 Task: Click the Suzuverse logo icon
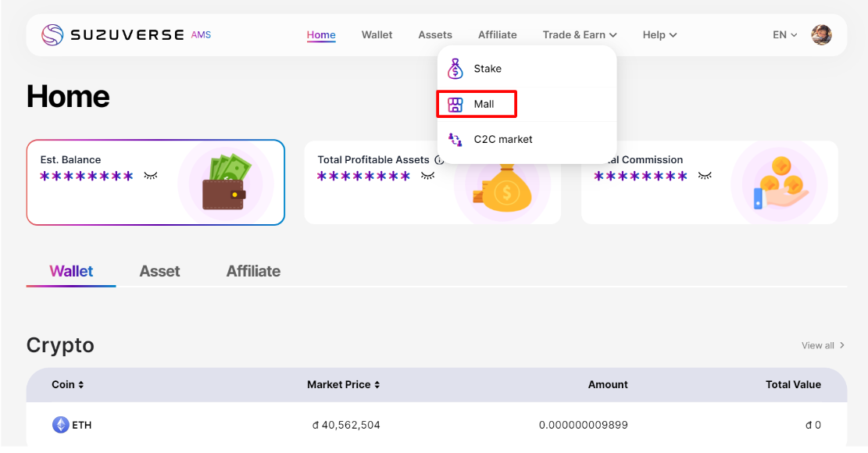pyautogui.click(x=52, y=35)
